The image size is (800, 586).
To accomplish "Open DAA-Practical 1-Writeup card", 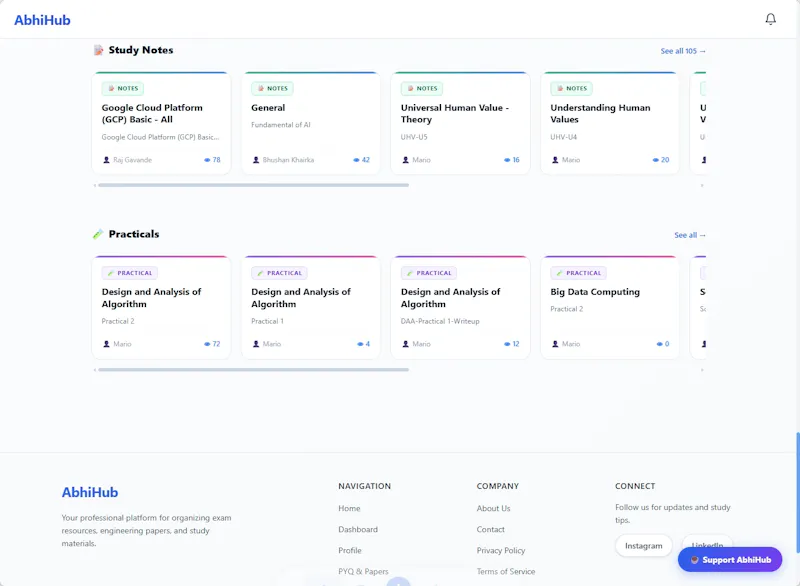I will click(460, 308).
